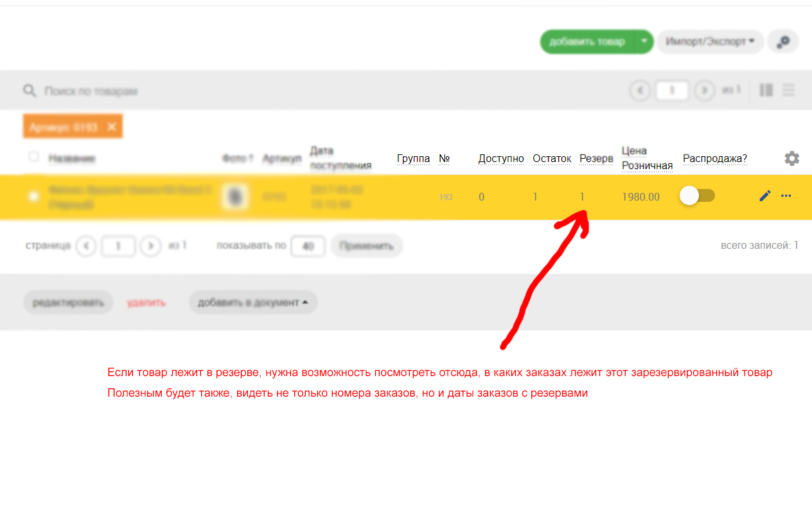Open the Импорт/Экспорт dropdown

[710, 42]
